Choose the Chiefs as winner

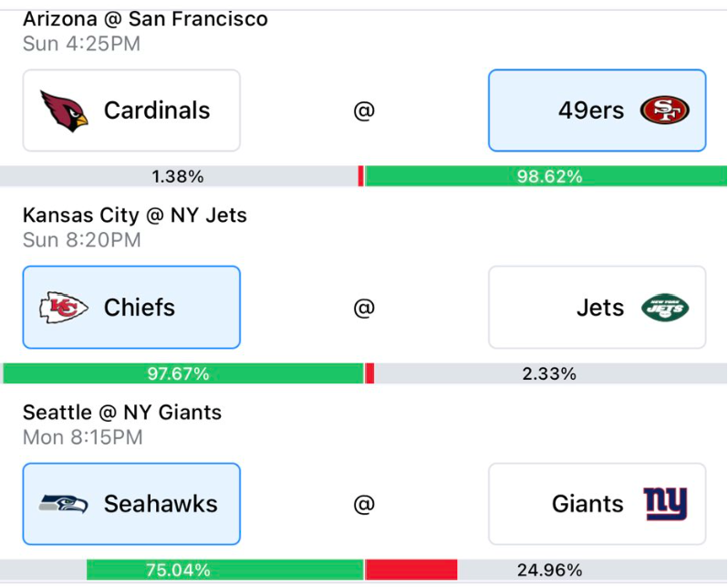pyautogui.click(x=131, y=308)
